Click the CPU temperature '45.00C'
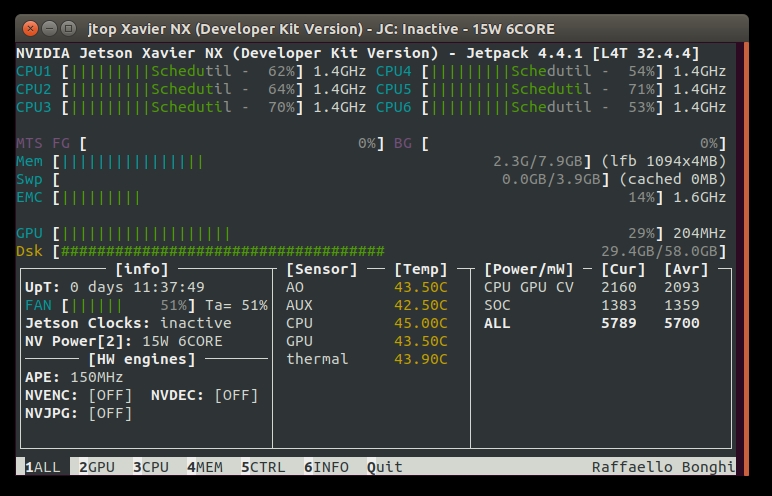Image resolution: width=772 pixels, height=496 pixels. 420,323
